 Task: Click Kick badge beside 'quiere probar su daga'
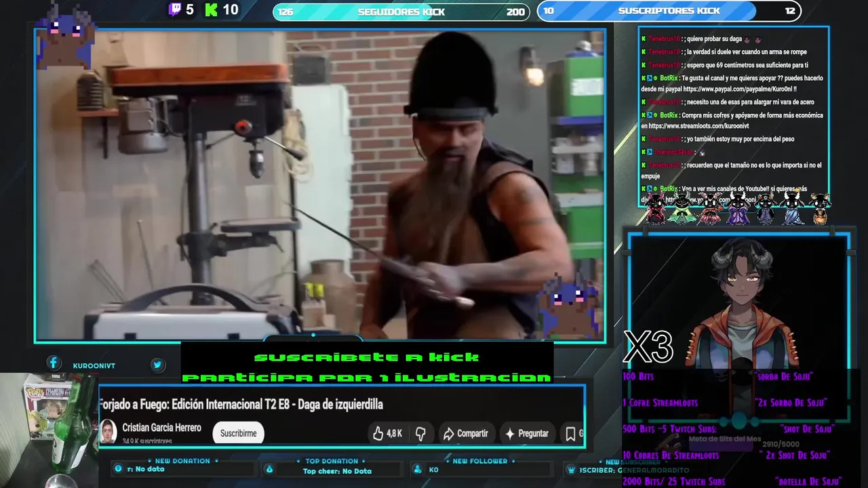point(644,39)
